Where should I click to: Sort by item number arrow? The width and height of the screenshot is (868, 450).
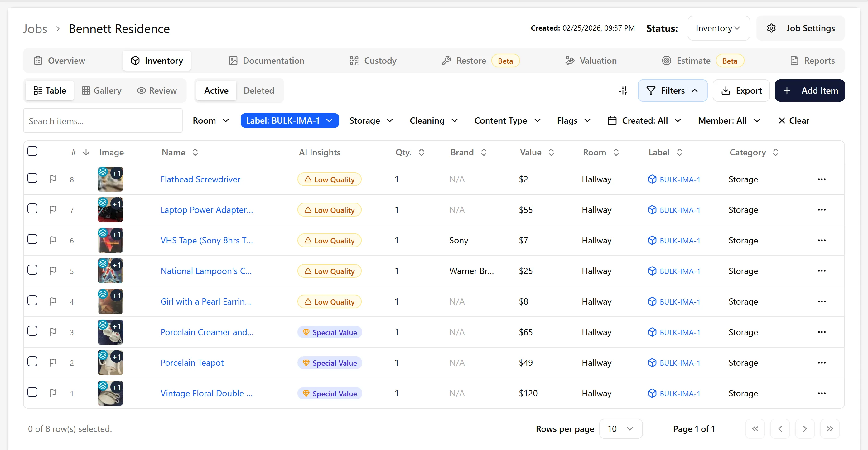coord(86,153)
